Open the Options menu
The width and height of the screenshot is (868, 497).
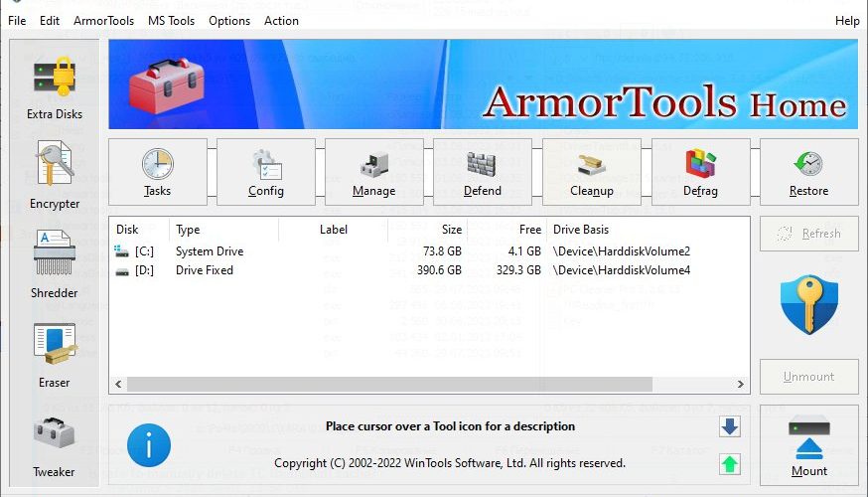coord(229,21)
